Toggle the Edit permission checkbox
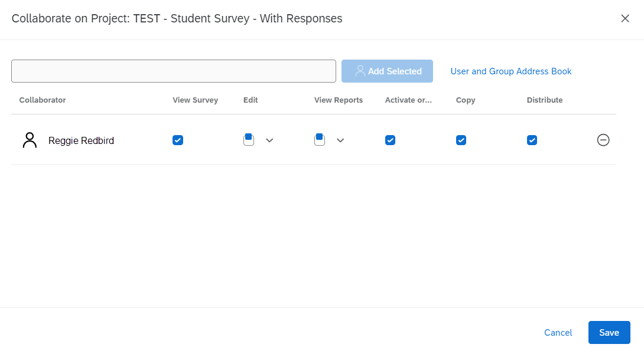Screen dimensions: 644x354 click(x=249, y=140)
